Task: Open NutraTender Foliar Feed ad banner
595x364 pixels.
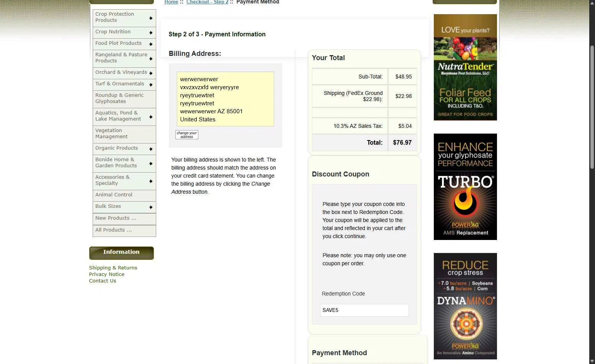Action: click(x=465, y=67)
